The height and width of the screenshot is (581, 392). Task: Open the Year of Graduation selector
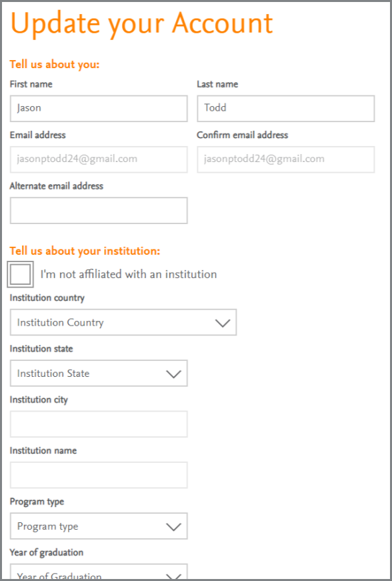[99, 572]
